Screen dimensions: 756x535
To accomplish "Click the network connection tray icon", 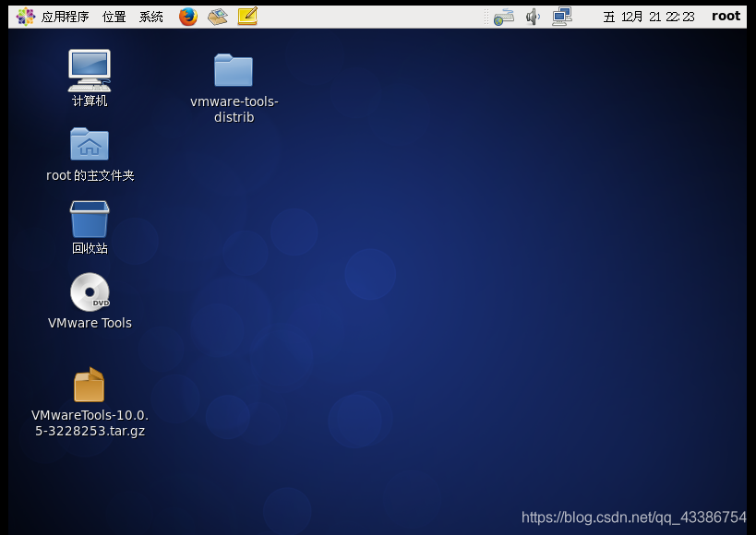I will click(562, 17).
